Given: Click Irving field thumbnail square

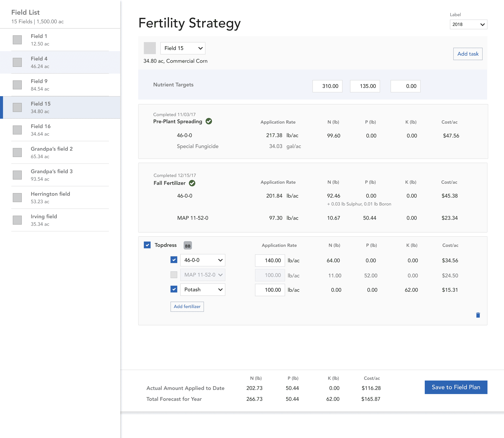Looking at the screenshot, I should pos(17,220).
